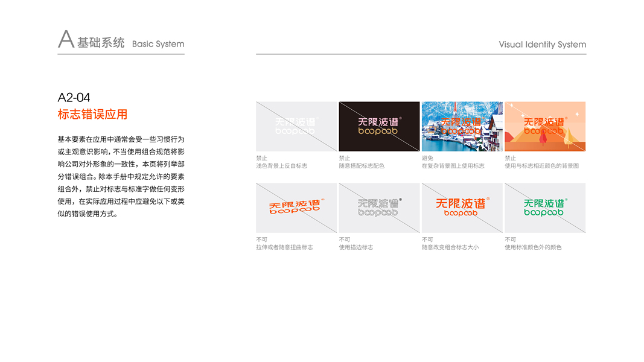Click the '避免' label under the lake image
644x362 pixels.
427,158
